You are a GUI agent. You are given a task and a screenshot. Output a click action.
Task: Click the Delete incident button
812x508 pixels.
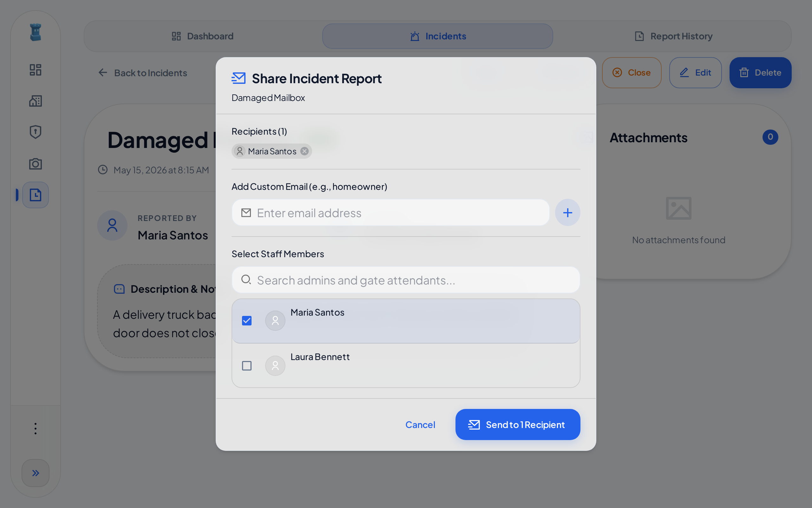point(760,73)
